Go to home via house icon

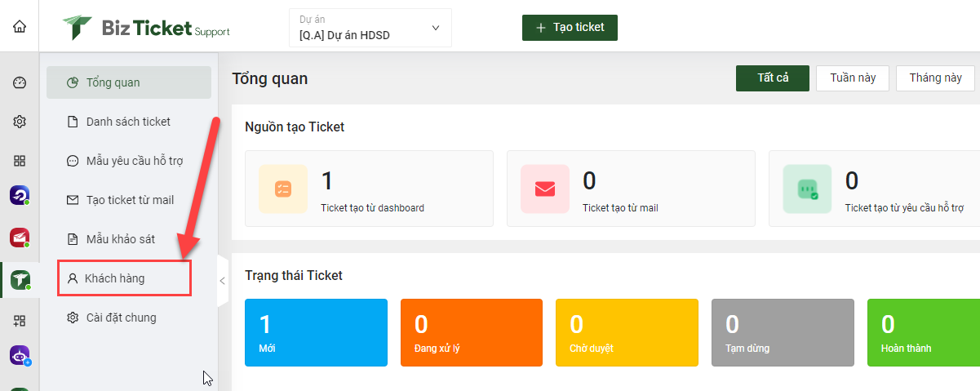20,26
